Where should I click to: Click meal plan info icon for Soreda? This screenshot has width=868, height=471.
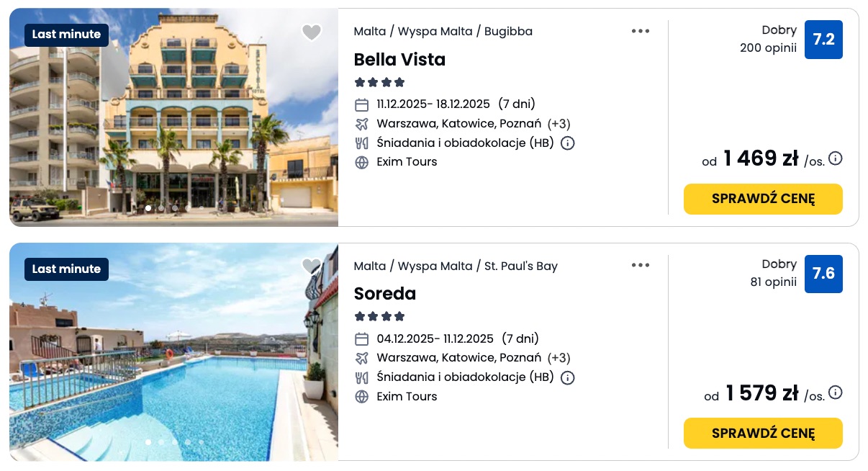(x=567, y=377)
